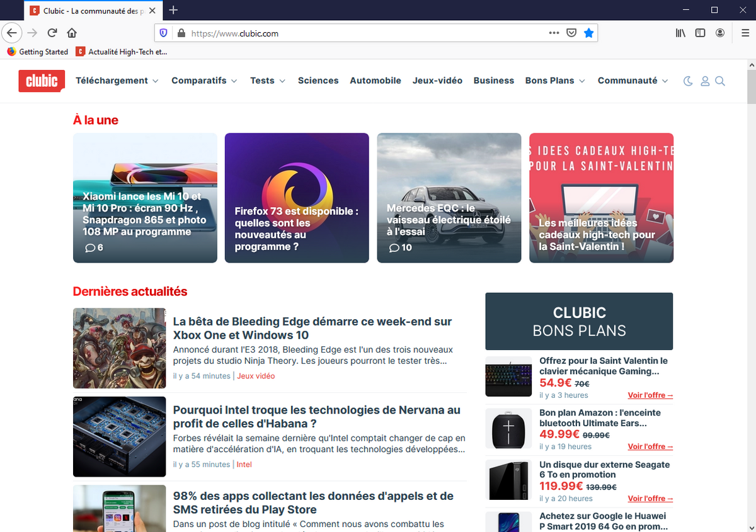
Task: Click the page vertical scrollbar thumb
Action: pos(751,87)
